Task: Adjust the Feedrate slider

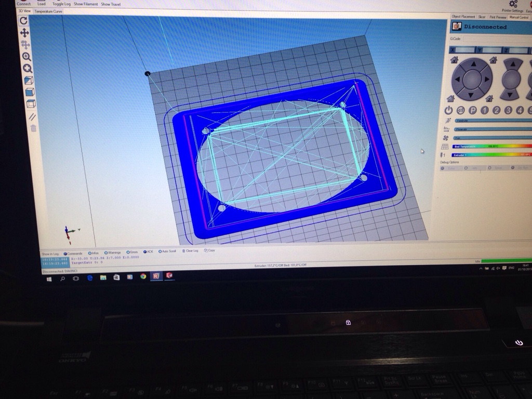Action: (x=493, y=121)
